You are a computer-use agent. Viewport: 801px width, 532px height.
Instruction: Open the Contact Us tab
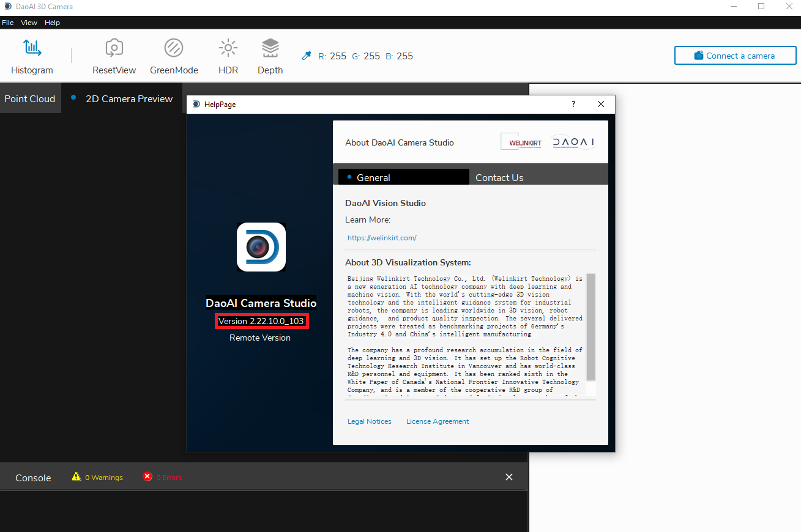(499, 177)
